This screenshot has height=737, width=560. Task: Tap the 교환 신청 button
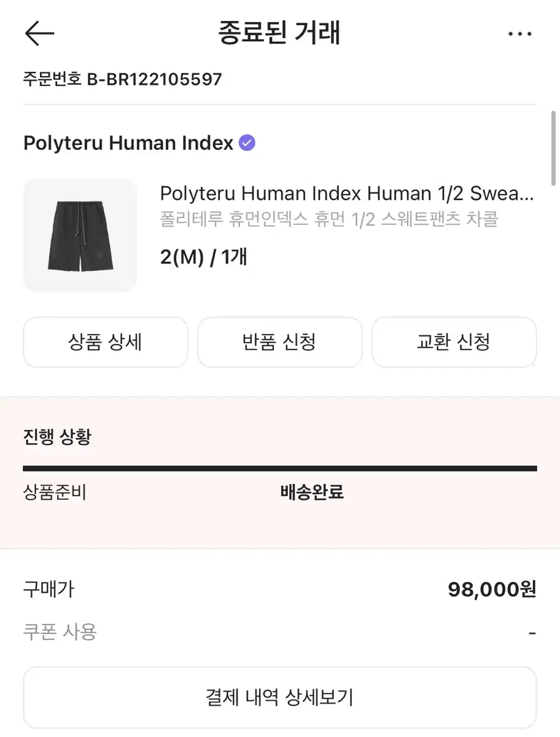[454, 342]
